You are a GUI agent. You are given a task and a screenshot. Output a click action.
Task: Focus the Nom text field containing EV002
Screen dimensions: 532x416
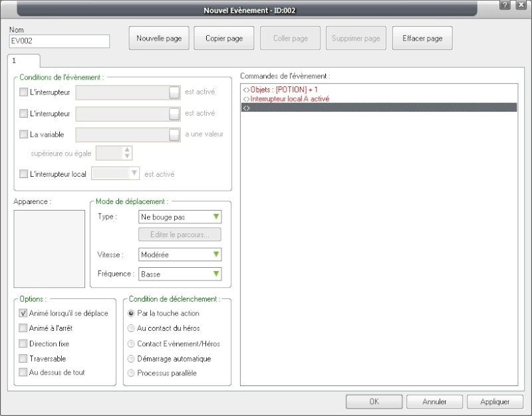point(59,41)
